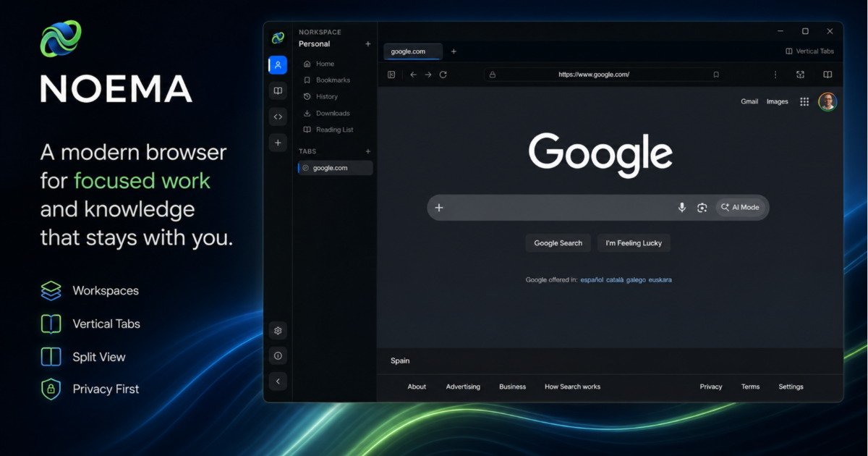Open the three-dot browser menu

(x=775, y=75)
